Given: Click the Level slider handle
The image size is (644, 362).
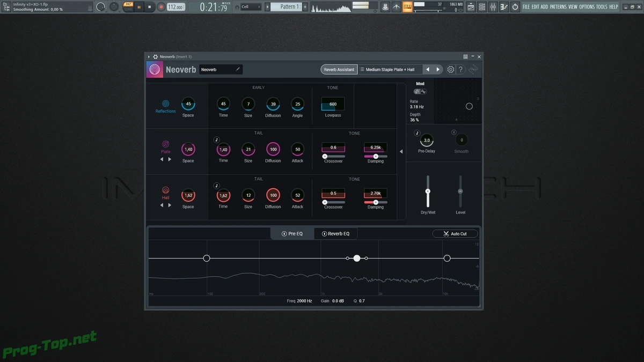Looking at the screenshot, I should (460, 191).
